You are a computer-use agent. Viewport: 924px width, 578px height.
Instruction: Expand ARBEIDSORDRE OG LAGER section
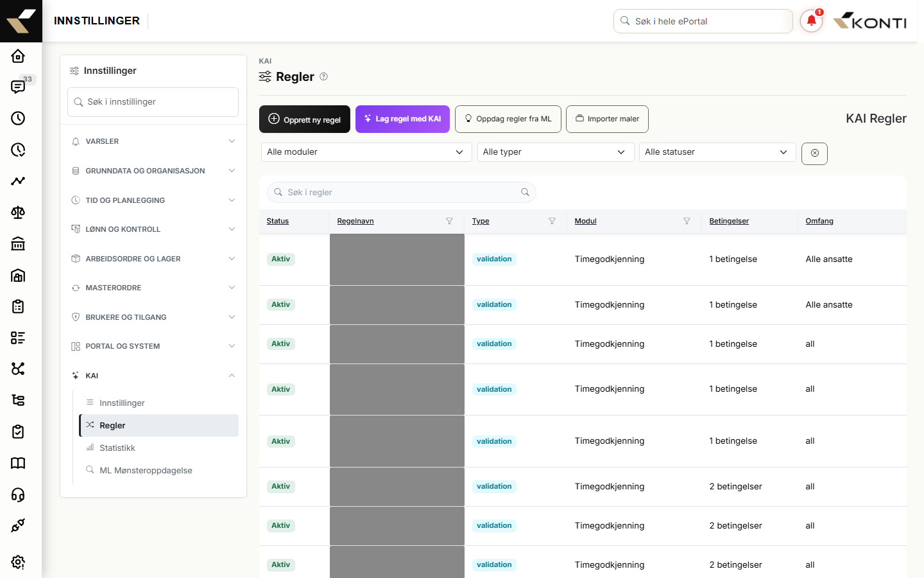pos(153,259)
